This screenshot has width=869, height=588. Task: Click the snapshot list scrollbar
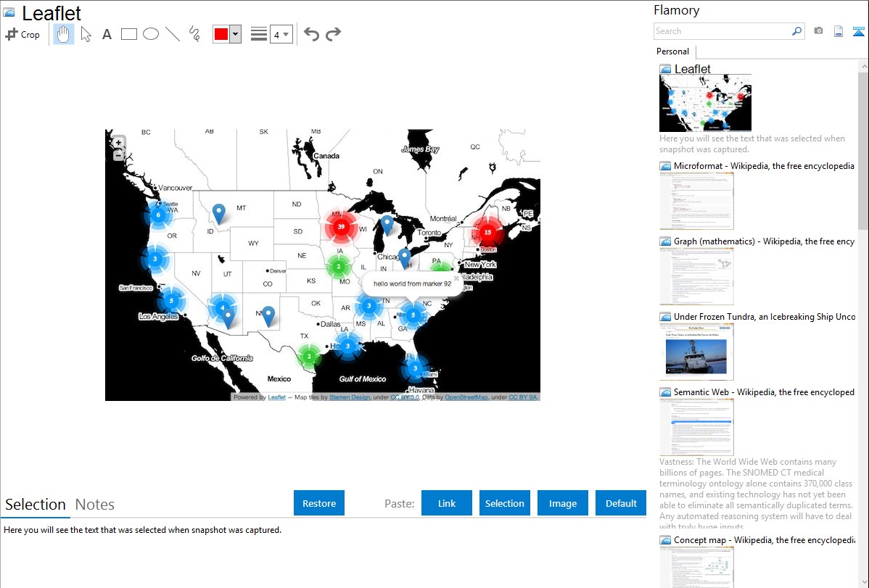[x=863, y=149]
